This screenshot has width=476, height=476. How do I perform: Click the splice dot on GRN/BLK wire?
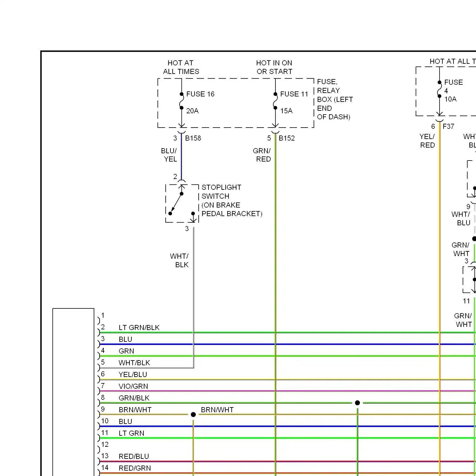[x=357, y=403]
